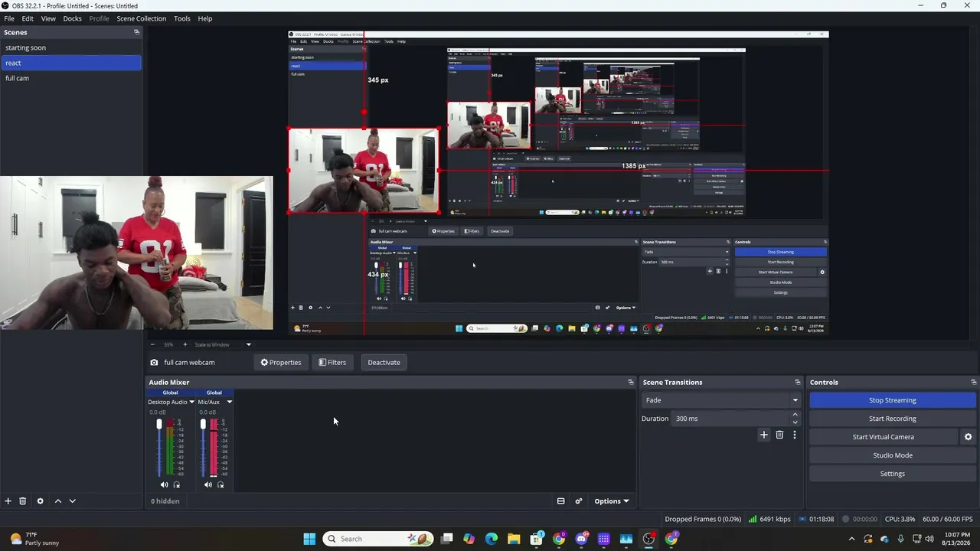Screen dimensions: 980x551
Task: Open Microsoft Edge from taskbar
Action: click(492, 539)
